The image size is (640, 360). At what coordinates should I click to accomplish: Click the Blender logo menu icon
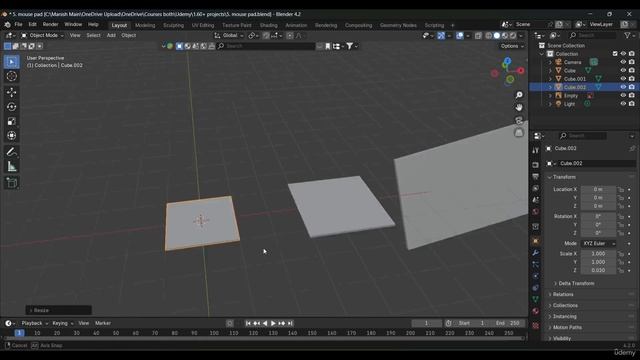[7, 24]
